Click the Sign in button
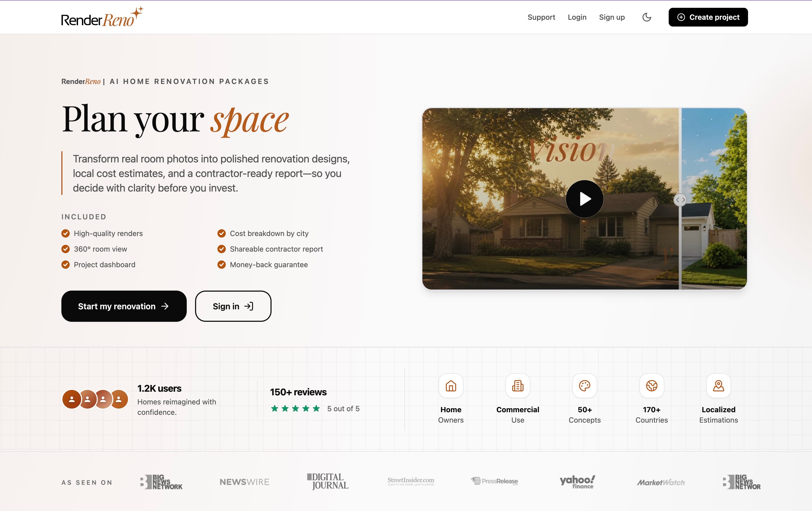This screenshot has height=511, width=812. [233, 306]
